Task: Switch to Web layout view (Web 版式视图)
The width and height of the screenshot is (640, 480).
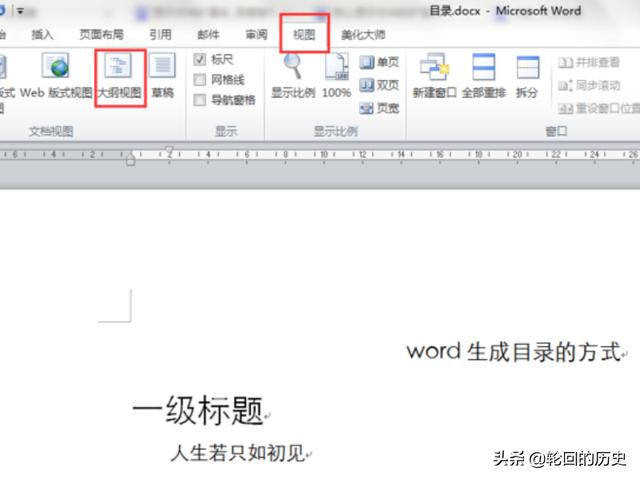Action: [56, 78]
